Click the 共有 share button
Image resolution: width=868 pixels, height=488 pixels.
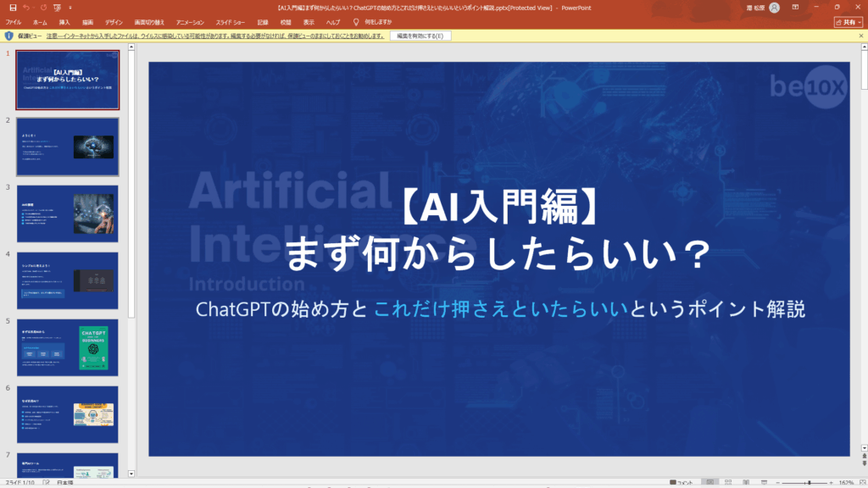[x=848, y=22]
